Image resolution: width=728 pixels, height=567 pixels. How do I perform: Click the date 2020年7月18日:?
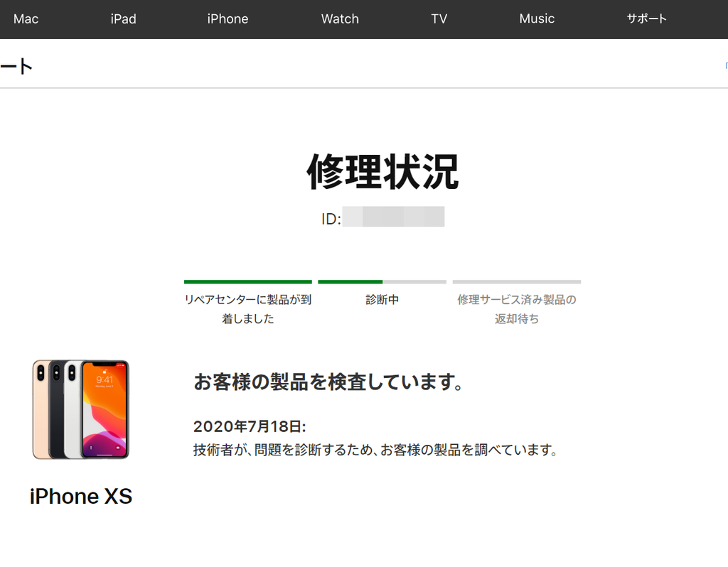coord(250,426)
